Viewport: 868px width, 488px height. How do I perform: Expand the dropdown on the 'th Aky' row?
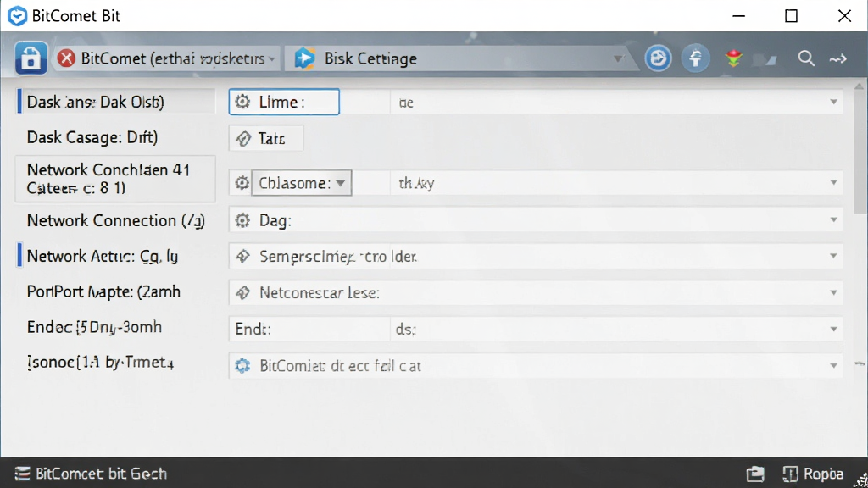pyautogui.click(x=833, y=183)
